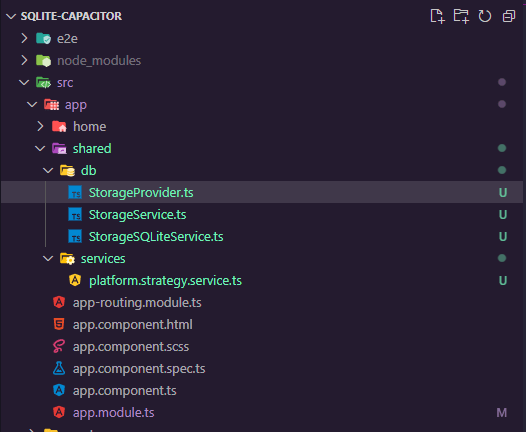Open app.component.ts

(x=125, y=390)
